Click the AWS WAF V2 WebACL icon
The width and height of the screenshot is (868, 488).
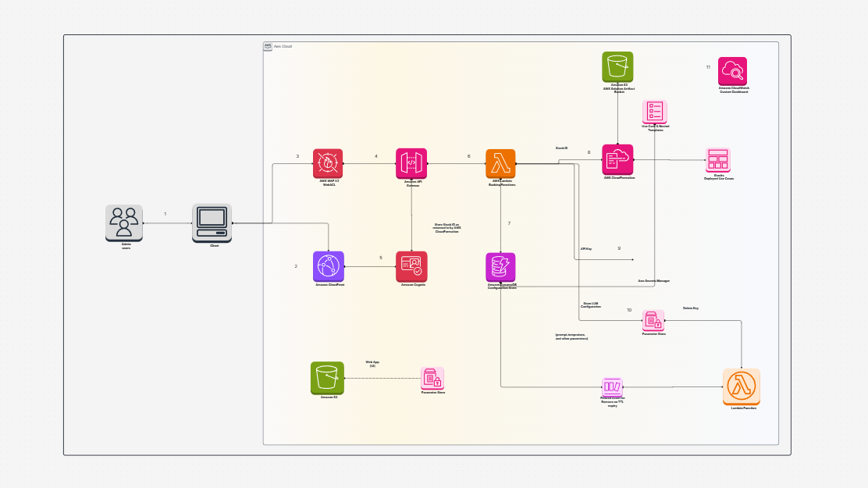(x=328, y=163)
